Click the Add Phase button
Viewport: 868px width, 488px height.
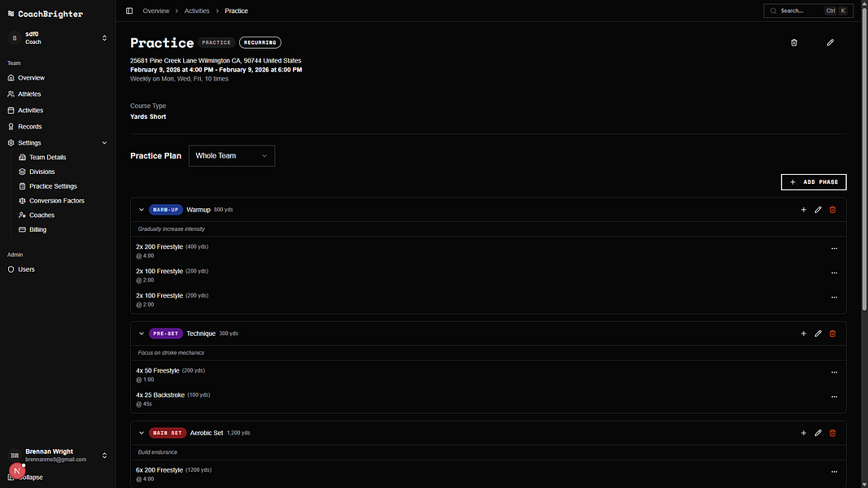point(813,182)
